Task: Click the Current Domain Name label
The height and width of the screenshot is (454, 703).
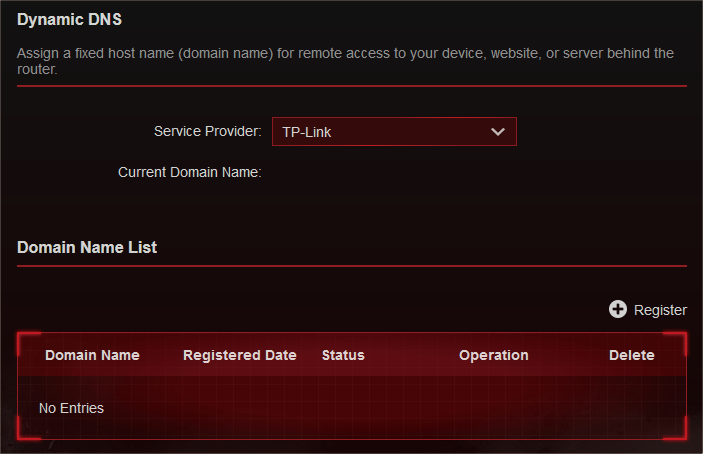Action: (190, 172)
